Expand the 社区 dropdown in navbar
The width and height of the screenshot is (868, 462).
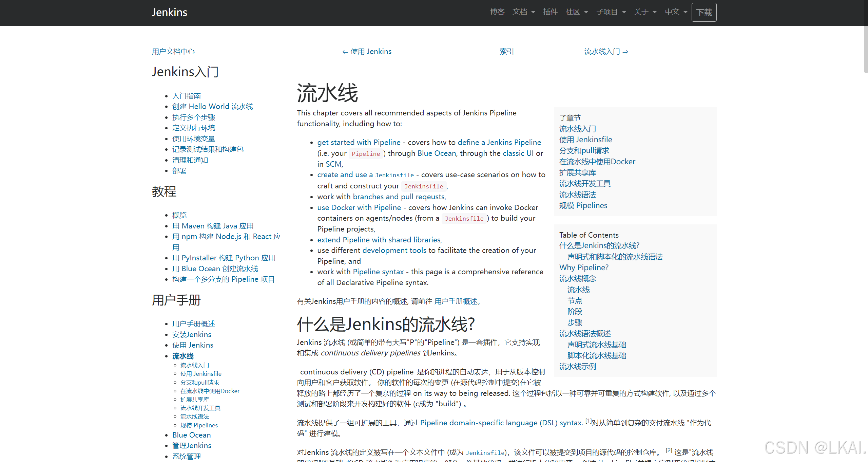tap(577, 12)
